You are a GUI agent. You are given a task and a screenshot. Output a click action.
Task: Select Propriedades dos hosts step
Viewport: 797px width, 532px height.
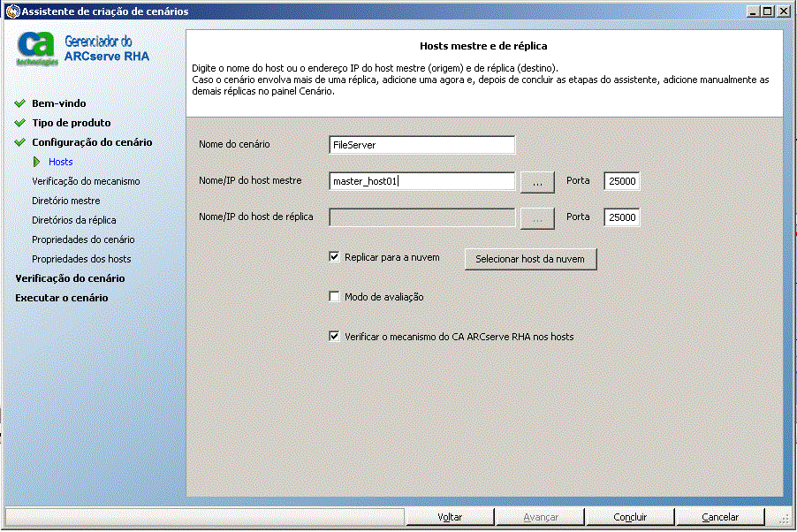coord(81,258)
